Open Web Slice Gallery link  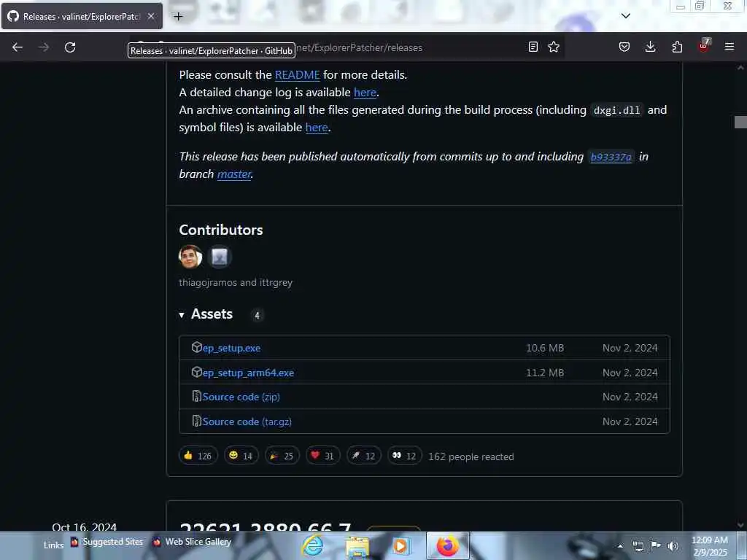tap(192, 542)
